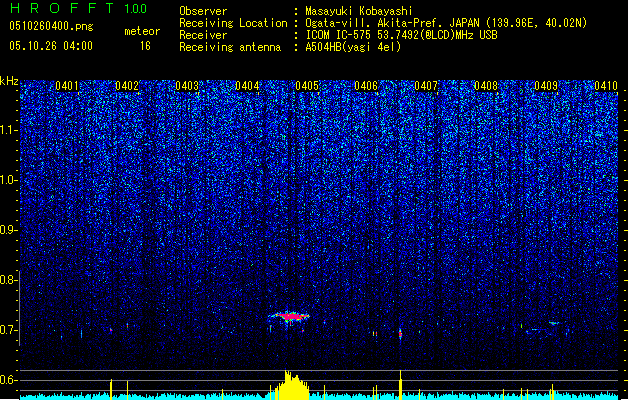Viewport: 629px width, 400px height.
Task: Click the 0.8 kHz axis tick label
Action: pos(9,280)
